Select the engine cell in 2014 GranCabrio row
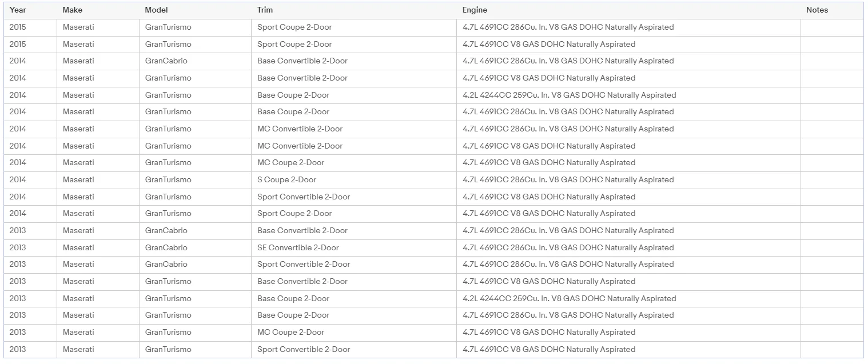The width and height of the screenshot is (868, 364). pyautogui.click(x=628, y=61)
